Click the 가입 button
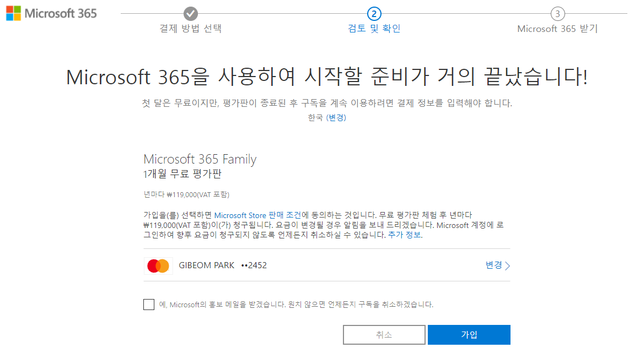This screenshot has height=364, width=634. (x=469, y=334)
